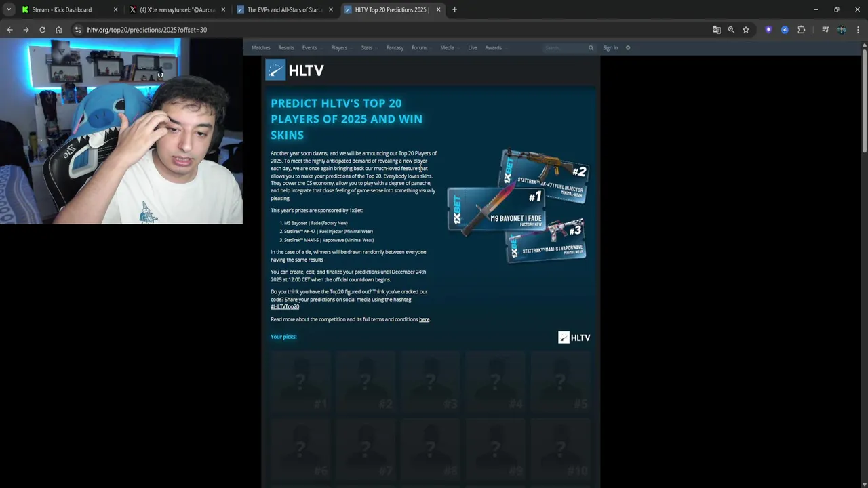Bookmark this page with the star
This screenshot has width=868, height=488.
tap(746, 30)
